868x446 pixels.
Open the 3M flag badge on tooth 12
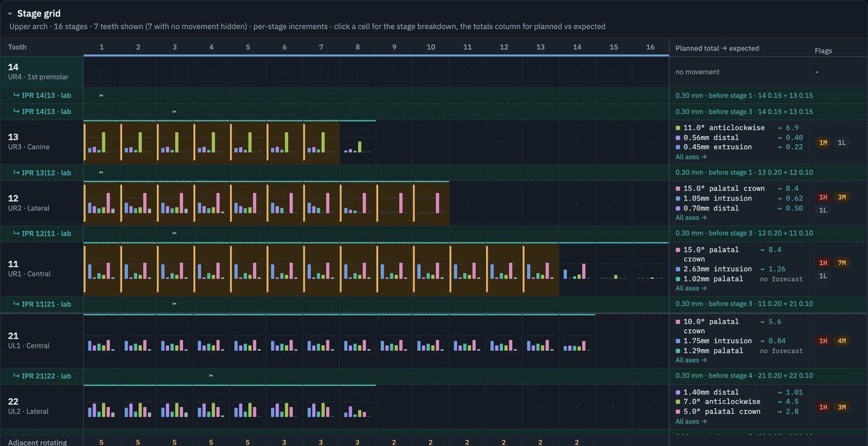(x=841, y=197)
